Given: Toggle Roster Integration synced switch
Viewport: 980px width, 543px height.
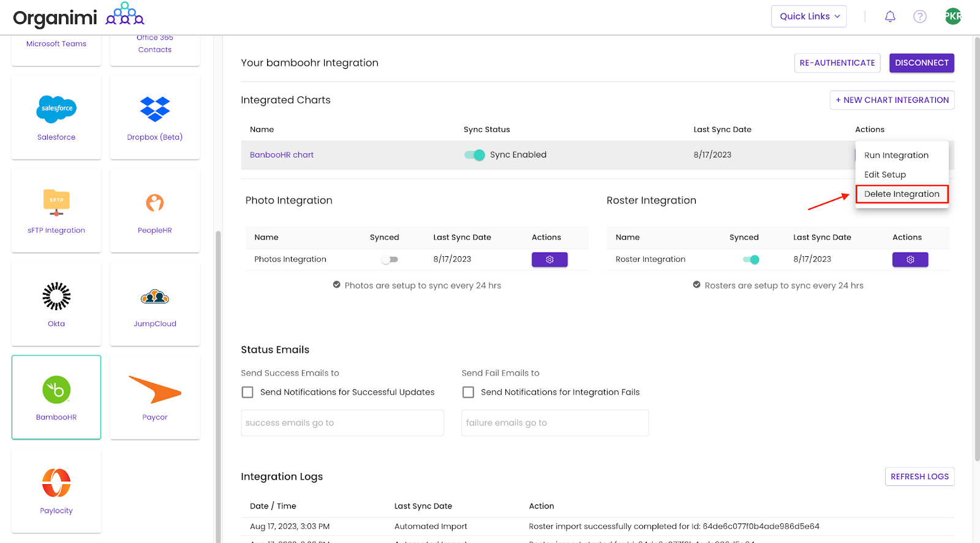Looking at the screenshot, I should [x=751, y=260].
